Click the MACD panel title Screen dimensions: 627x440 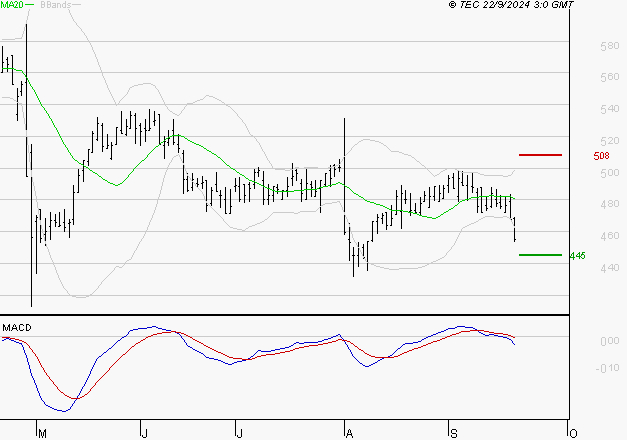[17, 328]
